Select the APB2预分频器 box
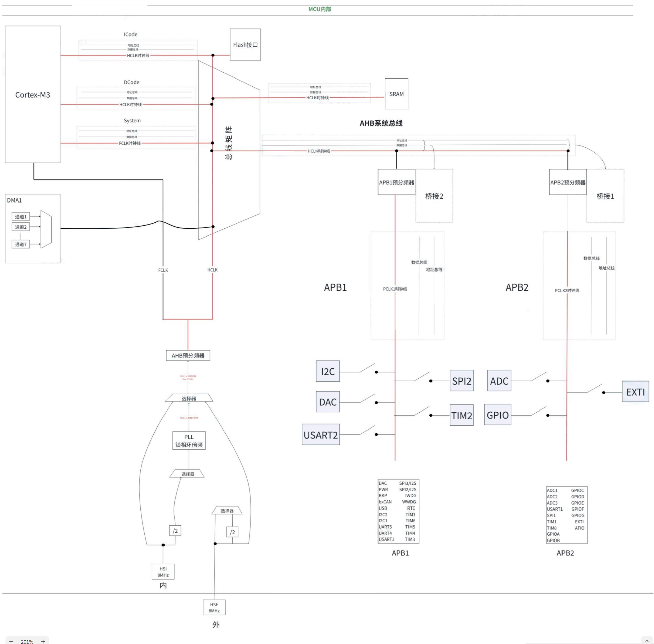Image resolution: width=654 pixels, height=644 pixels. pyautogui.click(x=567, y=182)
